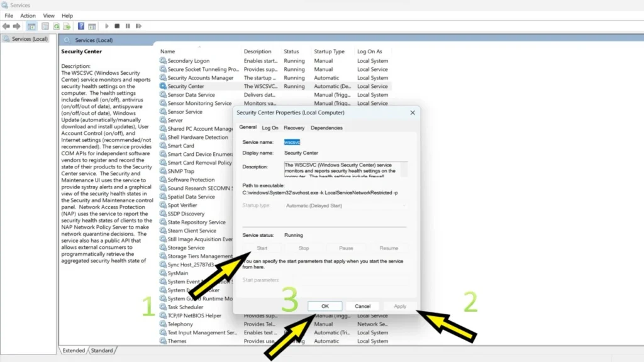The image size is (644, 362).
Task: Switch to the Dependencies tab
Action: (x=326, y=128)
